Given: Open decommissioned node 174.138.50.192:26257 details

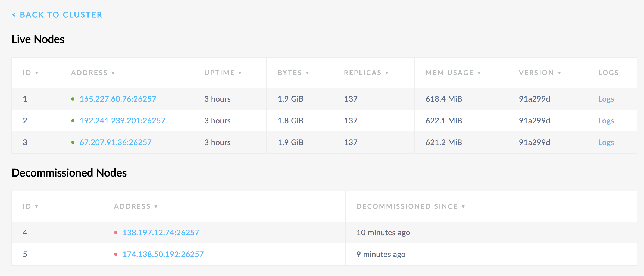Looking at the screenshot, I should point(163,254).
